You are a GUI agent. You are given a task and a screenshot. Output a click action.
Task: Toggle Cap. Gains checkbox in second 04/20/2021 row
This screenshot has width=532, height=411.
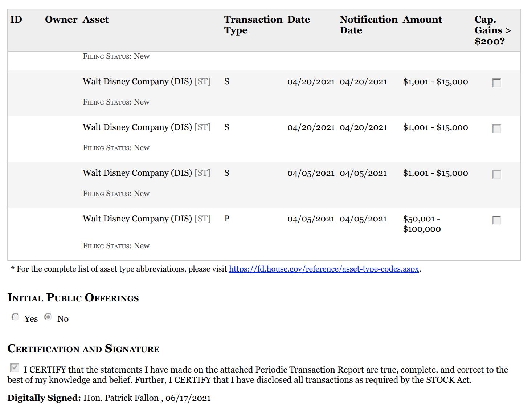click(x=496, y=129)
